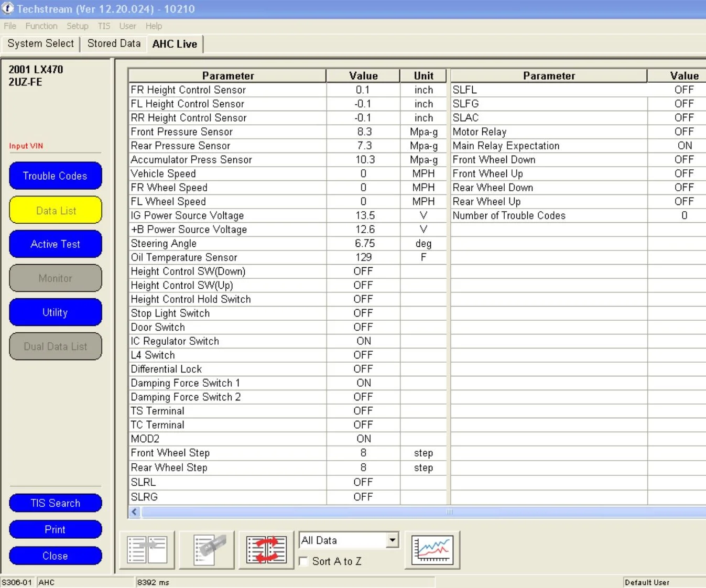706x588 pixels.
Task: Click the swap columns icon with red arrows
Action: click(x=266, y=550)
